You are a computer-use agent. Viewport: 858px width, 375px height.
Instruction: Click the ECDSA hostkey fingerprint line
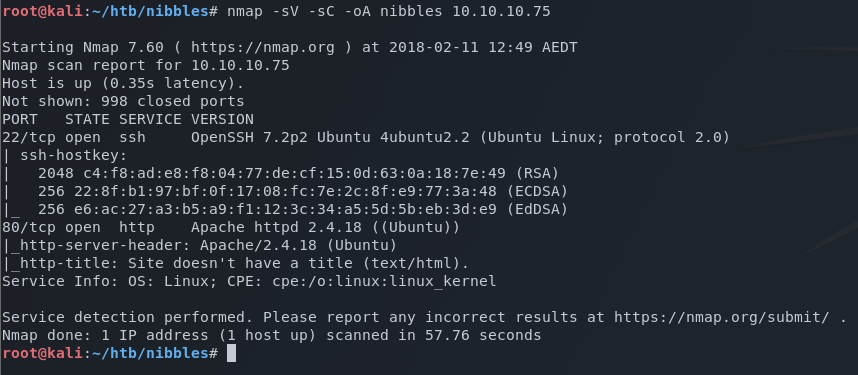coord(285,192)
